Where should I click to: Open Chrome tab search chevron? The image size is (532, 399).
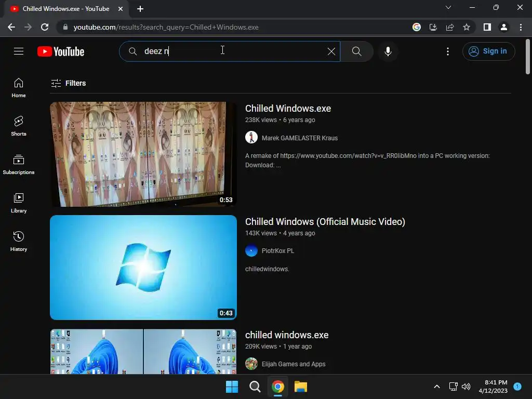[448, 7]
